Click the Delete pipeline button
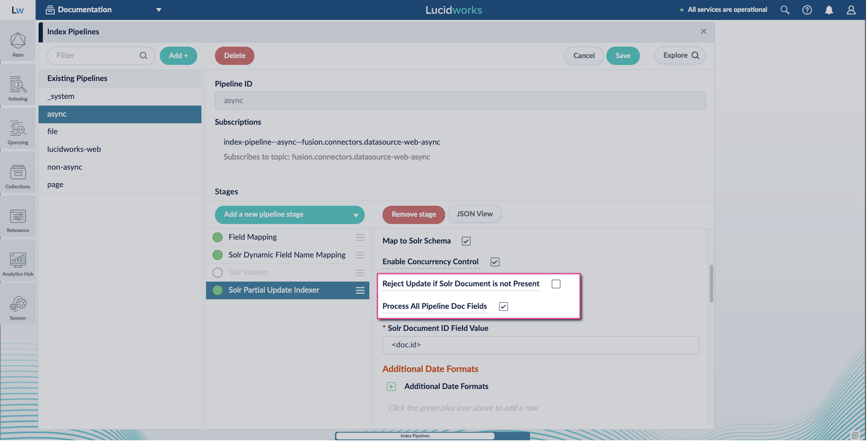 point(234,56)
